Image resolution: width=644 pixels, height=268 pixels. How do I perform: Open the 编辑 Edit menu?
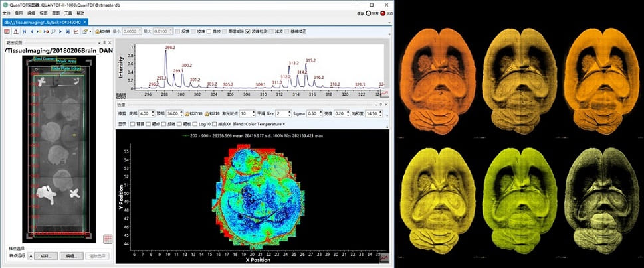31,13
